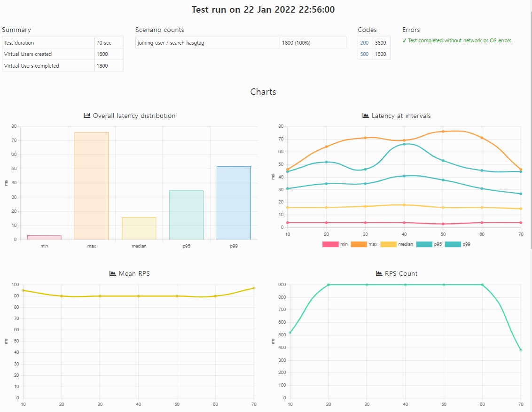Click the 'Latency at intervals' chart title
The height and width of the screenshot is (412, 532).
[401, 116]
